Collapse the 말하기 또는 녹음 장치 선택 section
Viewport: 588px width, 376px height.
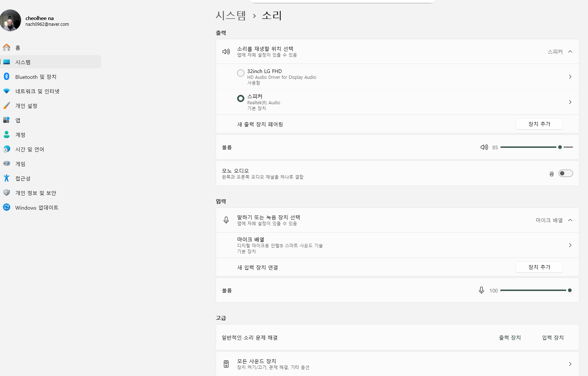(570, 220)
